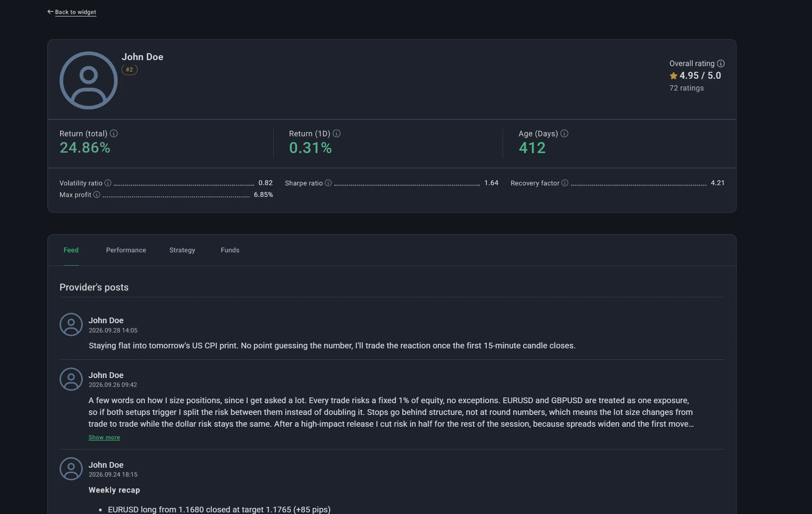
Task: Click the 72 ratings text
Action: point(687,88)
